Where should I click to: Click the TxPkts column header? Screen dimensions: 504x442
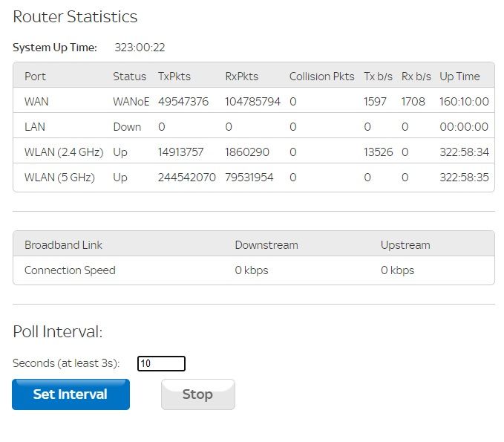point(174,77)
